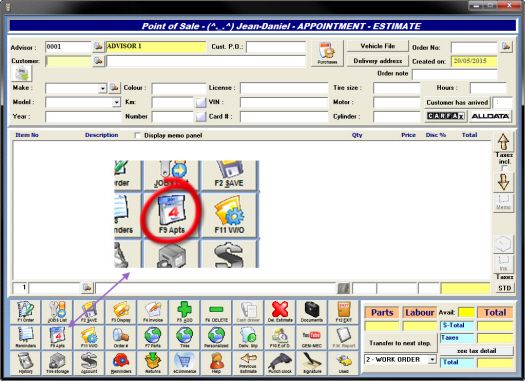
Task: Open the Tire storage icon
Action: click(57, 363)
